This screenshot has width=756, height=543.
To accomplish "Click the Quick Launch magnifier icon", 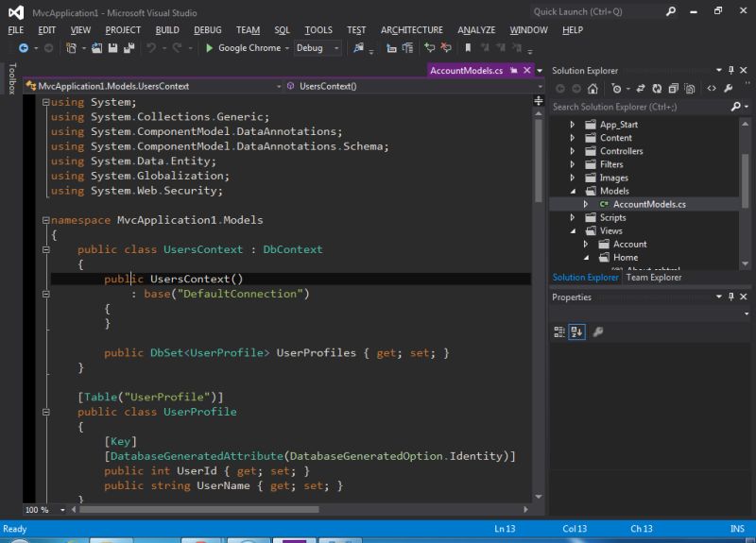I will [x=671, y=11].
